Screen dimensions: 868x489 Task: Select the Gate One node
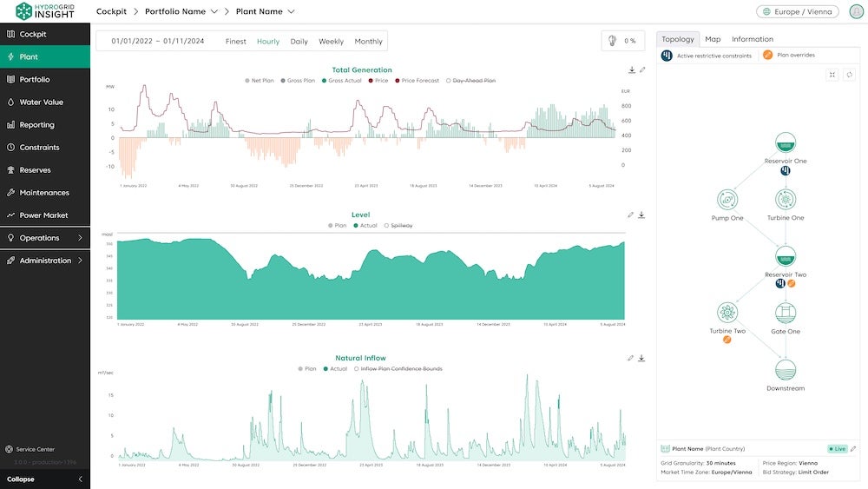786,313
